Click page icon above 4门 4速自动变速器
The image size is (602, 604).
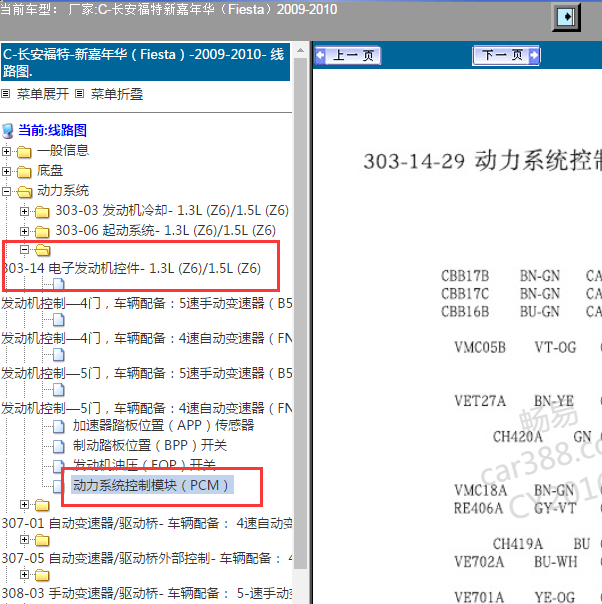(59, 320)
